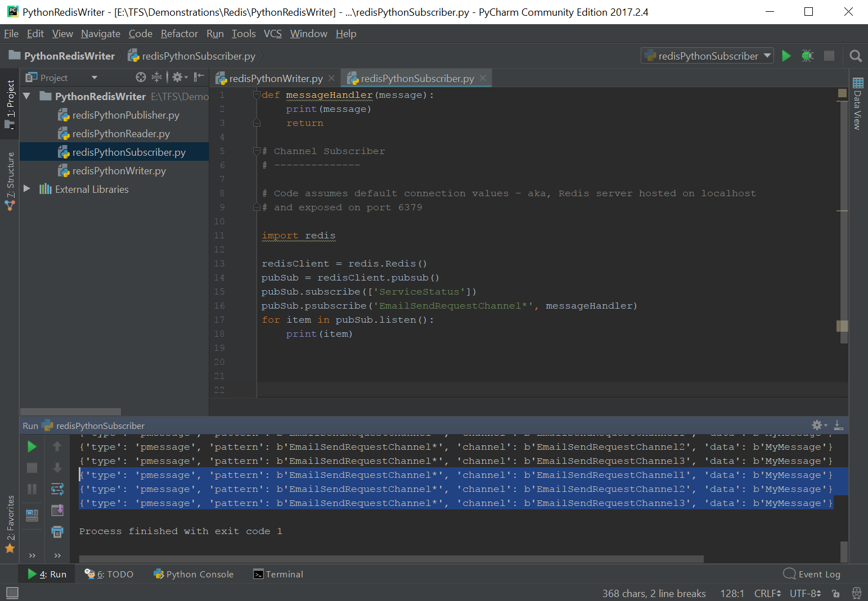Hide the Project tool window

[x=199, y=77]
